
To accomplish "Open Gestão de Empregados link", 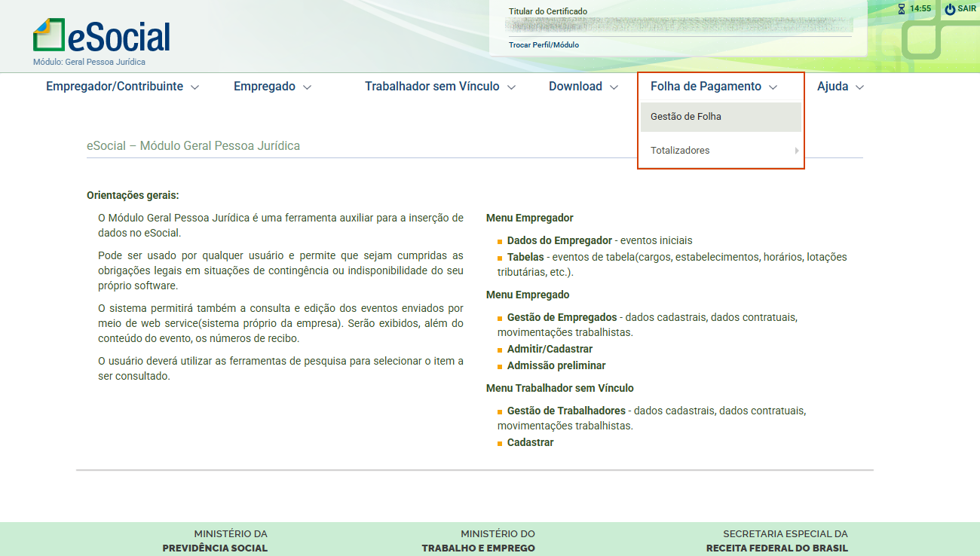I will (x=562, y=318).
